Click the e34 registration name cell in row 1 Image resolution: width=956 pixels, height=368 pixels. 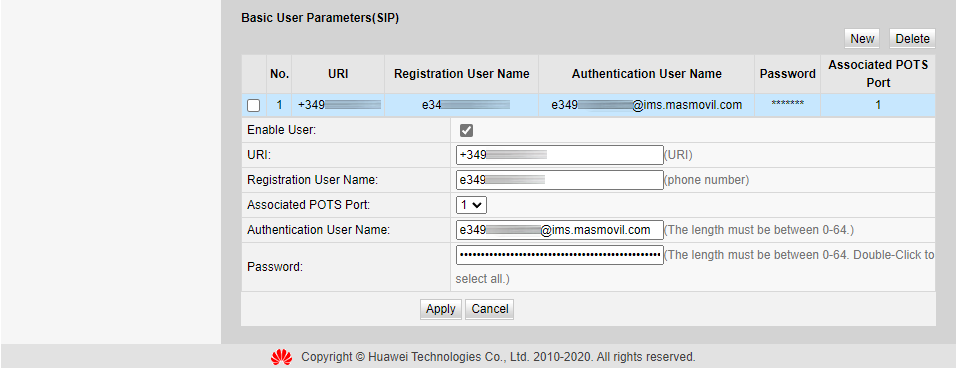[x=462, y=105]
